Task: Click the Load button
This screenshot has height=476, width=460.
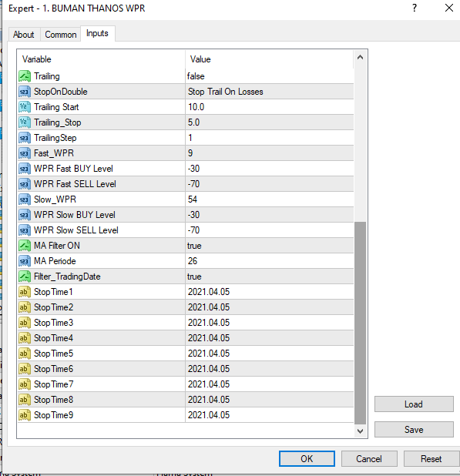Action: pos(414,404)
